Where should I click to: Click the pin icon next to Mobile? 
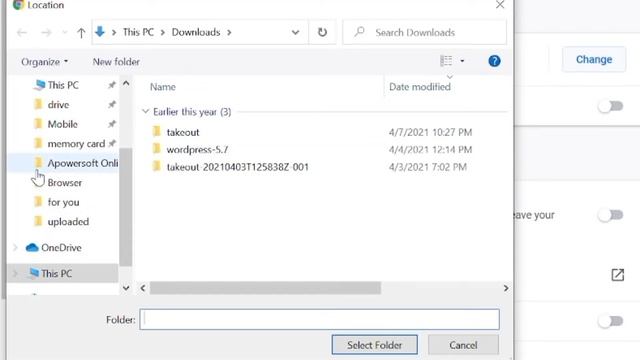(111, 124)
